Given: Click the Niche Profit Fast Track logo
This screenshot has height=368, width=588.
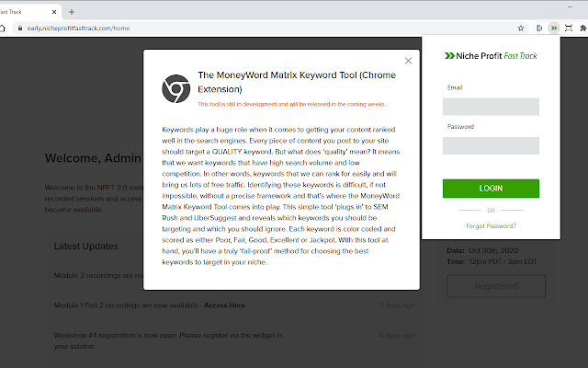Looking at the screenshot, I should pos(491,56).
